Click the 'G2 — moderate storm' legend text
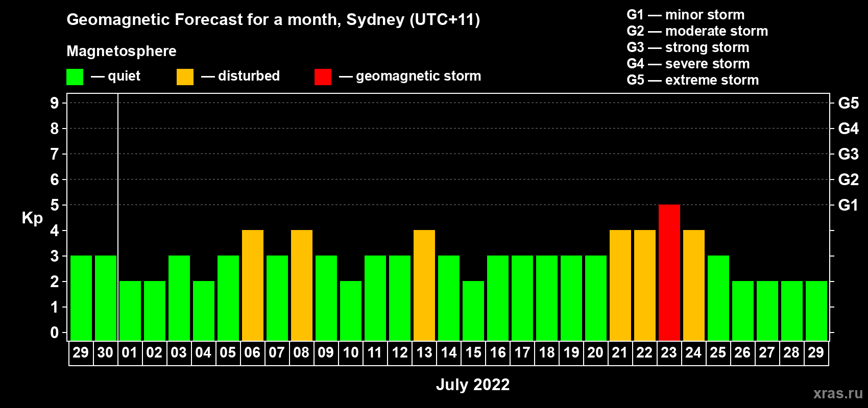This screenshot has height=408, width=868. (697, 31)
